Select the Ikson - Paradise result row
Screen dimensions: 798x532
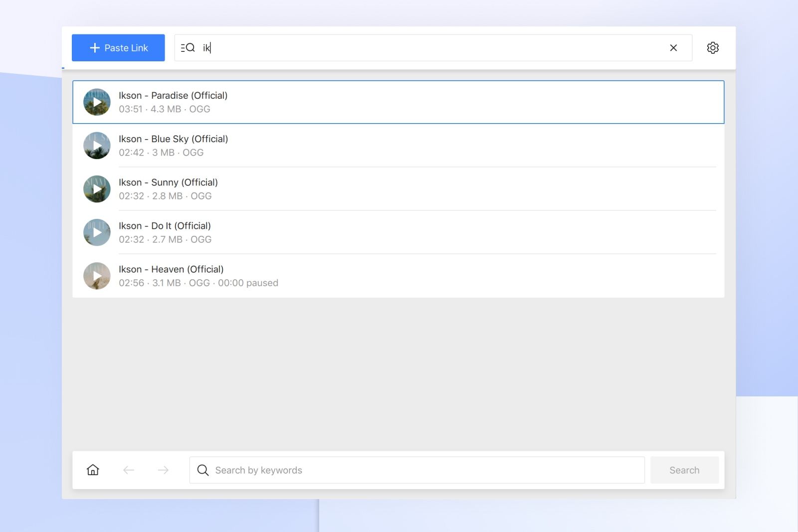pos(349,102)
